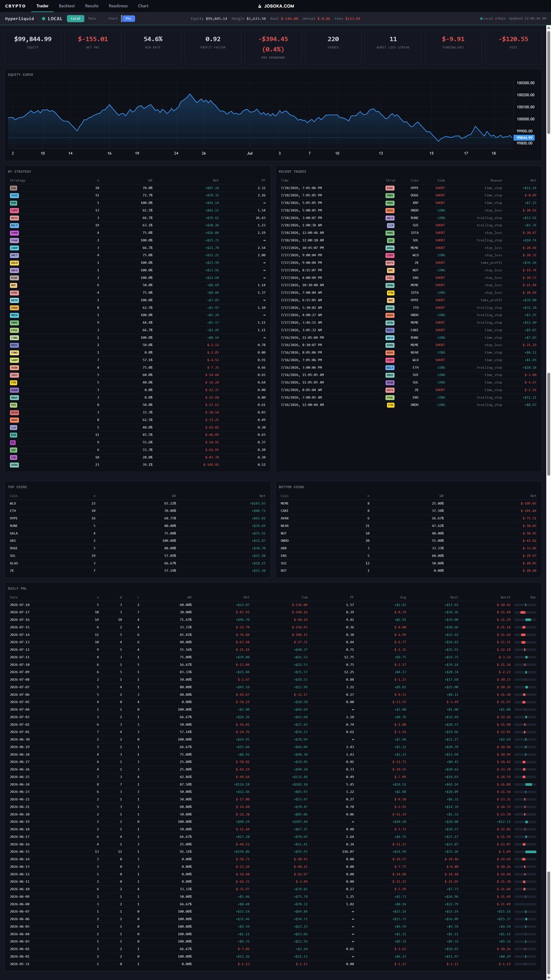This screenshot has height=980, width=551.
Task: Click the PSAR strategy badge
Action: coord(14,240)
